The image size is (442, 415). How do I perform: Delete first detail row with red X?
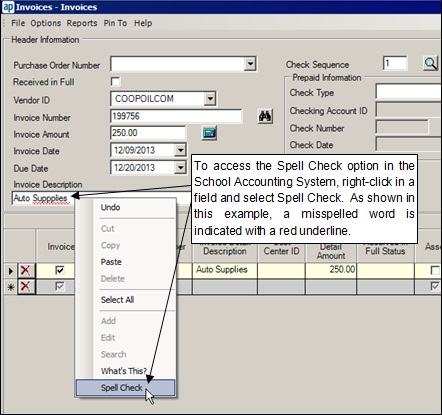25,270
